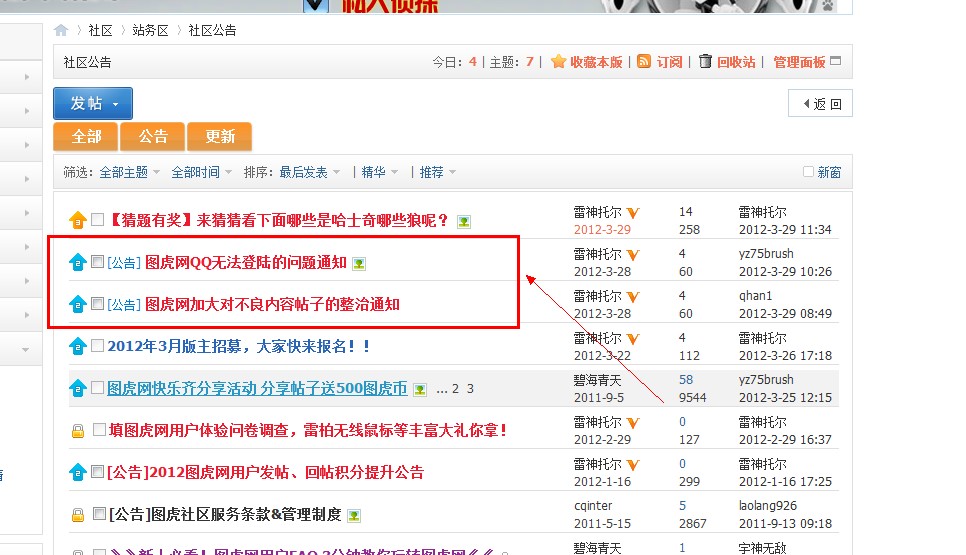Click the V badge on the 2012-2-29 row
Viewport: 966px width, 555px height.
633,423
